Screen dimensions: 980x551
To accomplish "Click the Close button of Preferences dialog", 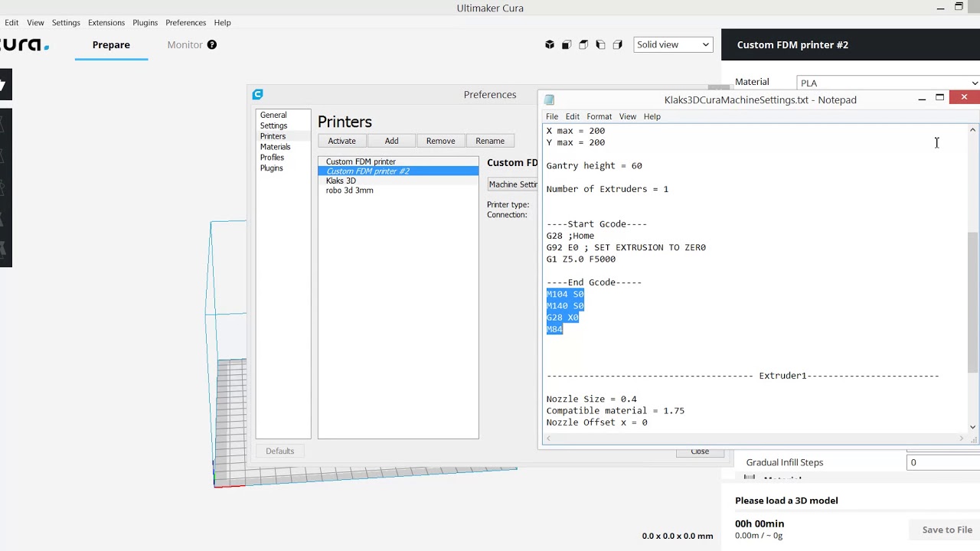I will (x=700, y=452).
